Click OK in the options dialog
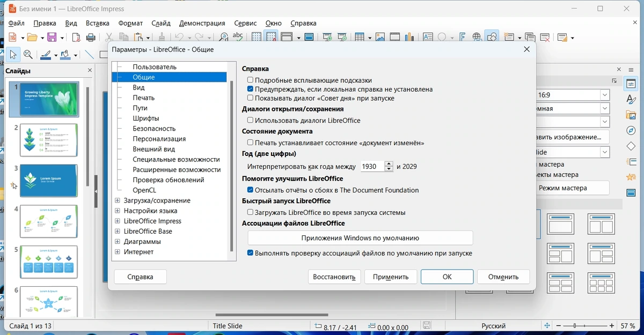The image size is (644, 335). [x=447, y=277]
